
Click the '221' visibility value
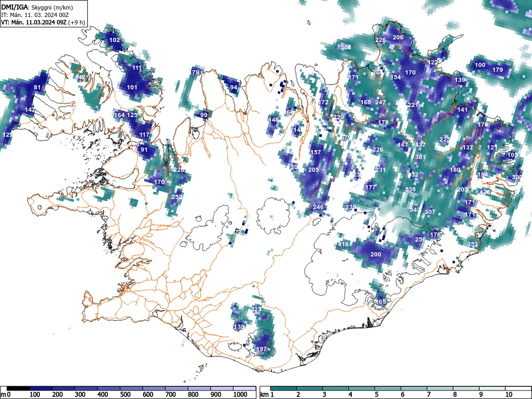tap(413, 104)
